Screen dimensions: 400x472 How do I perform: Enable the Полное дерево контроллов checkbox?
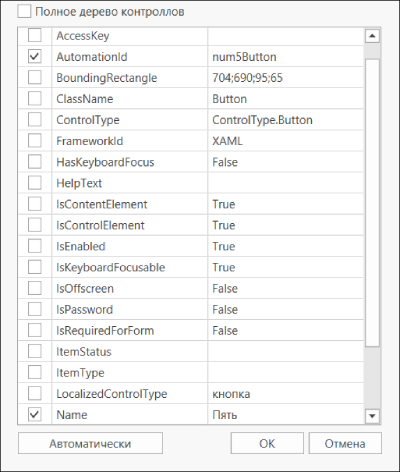[24, 12]
